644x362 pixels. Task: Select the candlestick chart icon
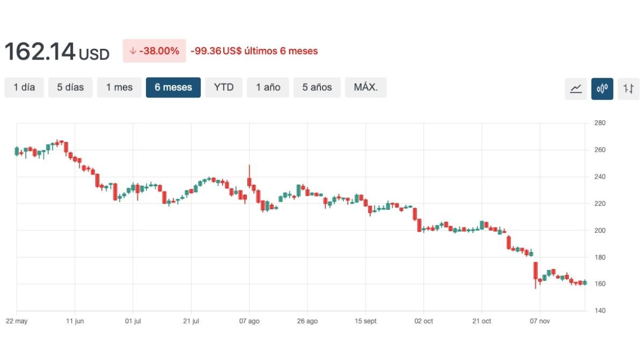coord(602,88)
